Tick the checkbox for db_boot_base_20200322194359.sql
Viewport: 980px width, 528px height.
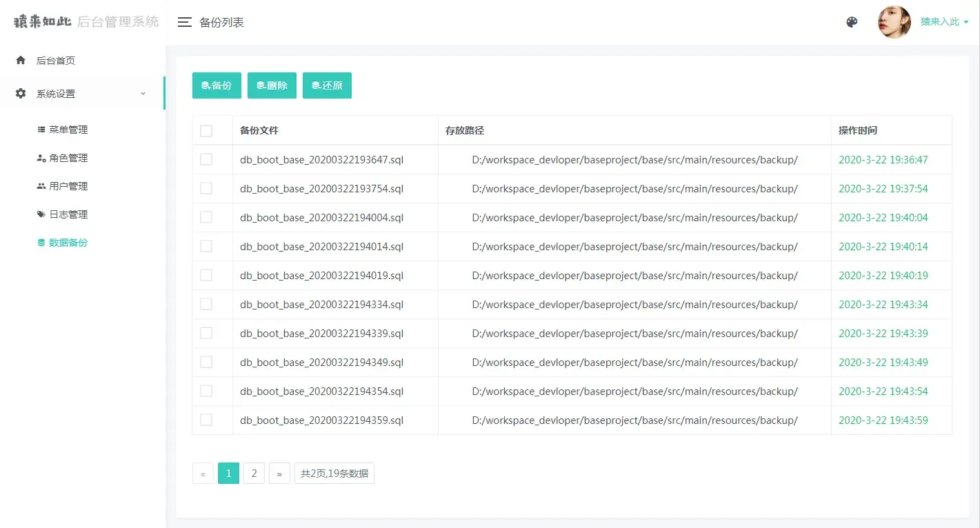(x=206, y=420)
